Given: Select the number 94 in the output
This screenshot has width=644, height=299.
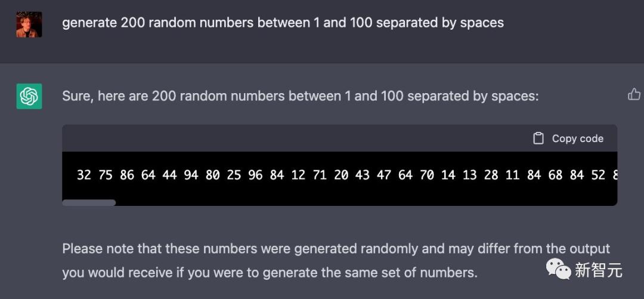Looking at the screenshot, I should click(x=191, y=175).
